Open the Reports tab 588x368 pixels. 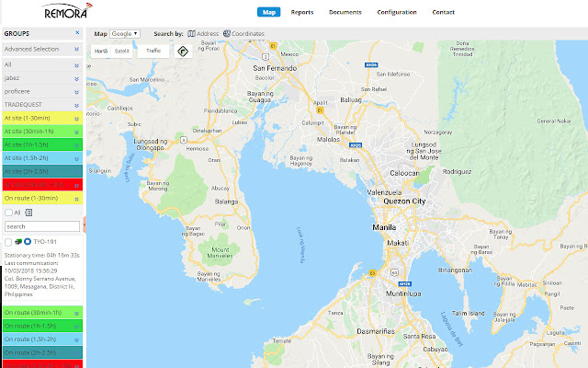[302, 12]
